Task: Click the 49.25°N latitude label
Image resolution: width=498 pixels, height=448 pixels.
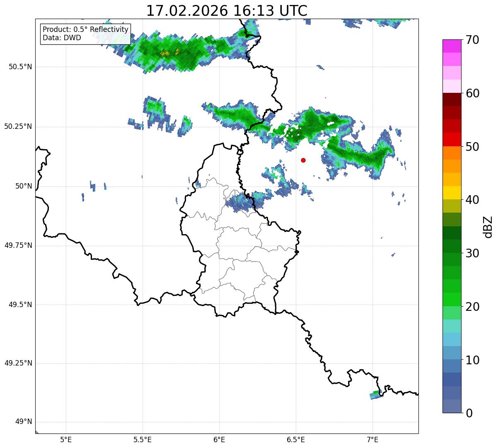Action: 18,363
